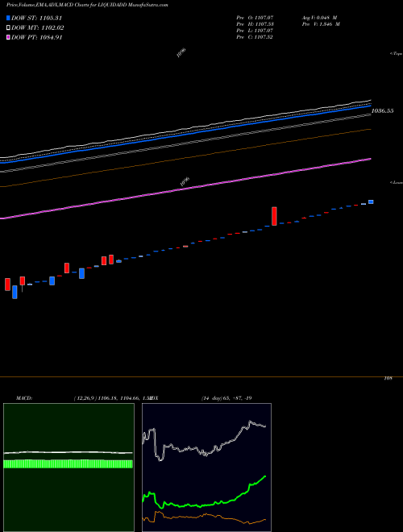Click the blue DOW ST legend swatch
The width and height of the screenshot is (403, 532).
tap(8, 18)
